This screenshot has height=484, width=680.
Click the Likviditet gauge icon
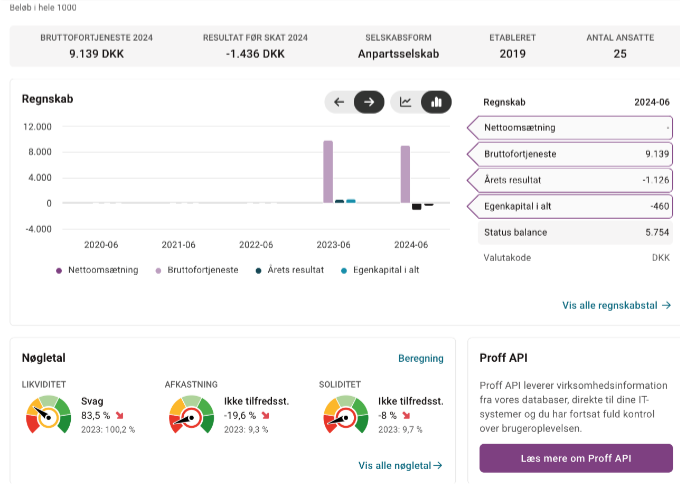[x=47, y=416]
